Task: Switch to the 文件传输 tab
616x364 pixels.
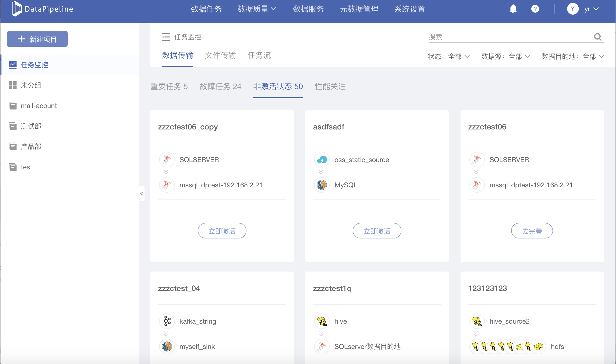Action: (220, 55)
